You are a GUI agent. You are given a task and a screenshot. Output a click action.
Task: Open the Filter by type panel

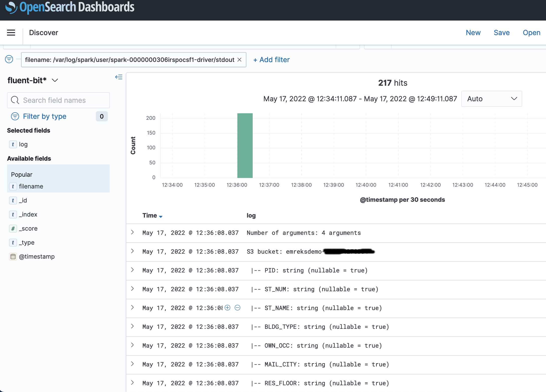click(x=45, y=116)
